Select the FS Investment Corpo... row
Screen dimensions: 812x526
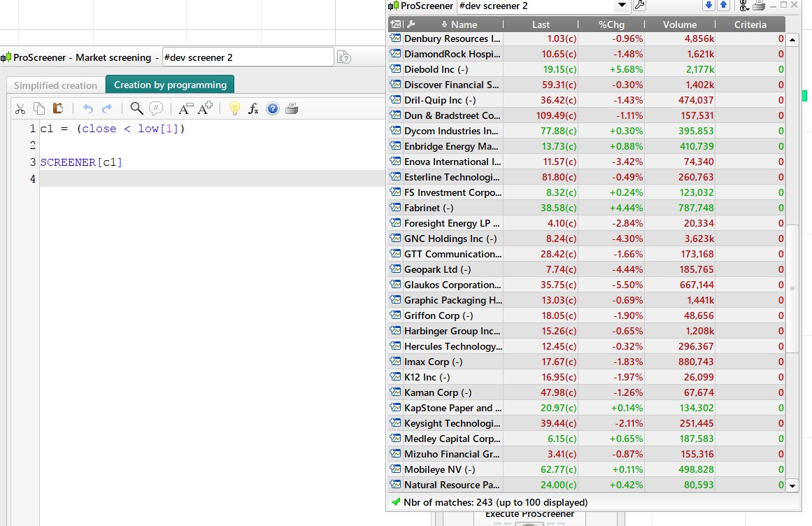pyautogui.click(x=587, y=192)
